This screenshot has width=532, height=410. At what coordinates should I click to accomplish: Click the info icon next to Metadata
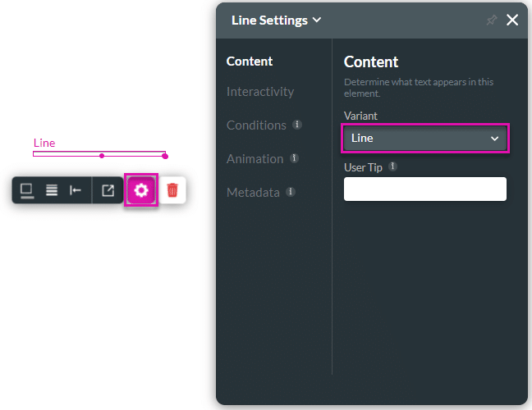(x=291, y=192)
